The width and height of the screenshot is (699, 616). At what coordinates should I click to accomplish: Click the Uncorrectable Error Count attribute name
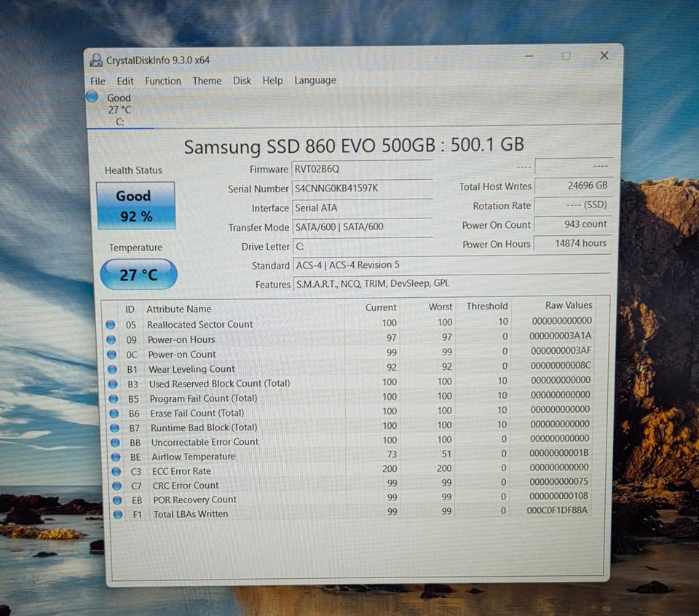click(205, 442)
